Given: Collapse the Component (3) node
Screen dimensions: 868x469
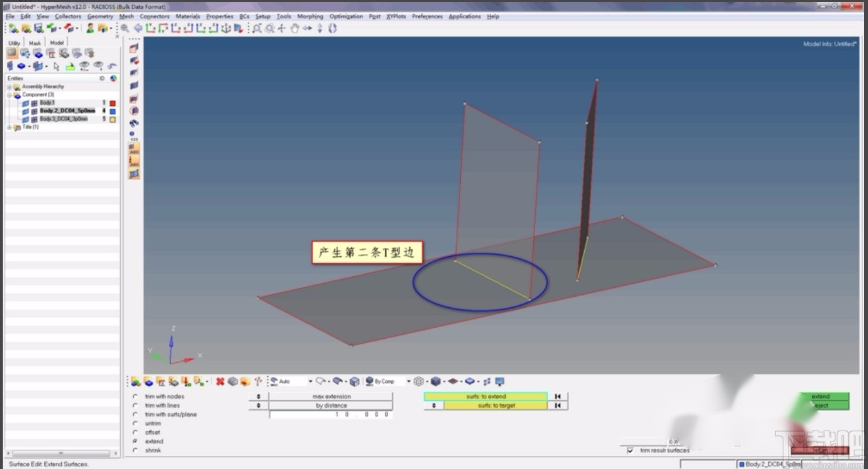Looking at the screenshot, I should [x=9, y=95].
